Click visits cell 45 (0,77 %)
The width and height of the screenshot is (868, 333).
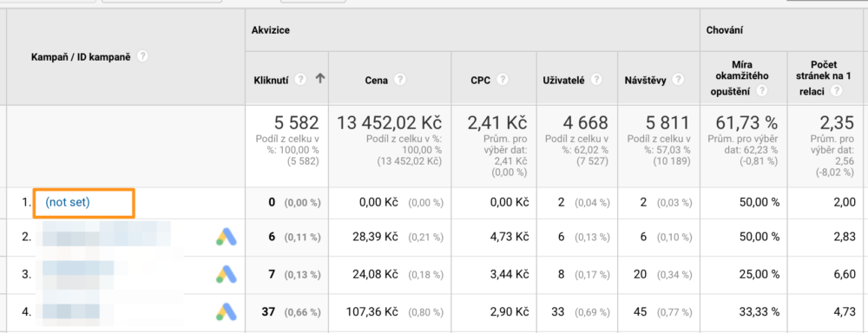(662, 311)
